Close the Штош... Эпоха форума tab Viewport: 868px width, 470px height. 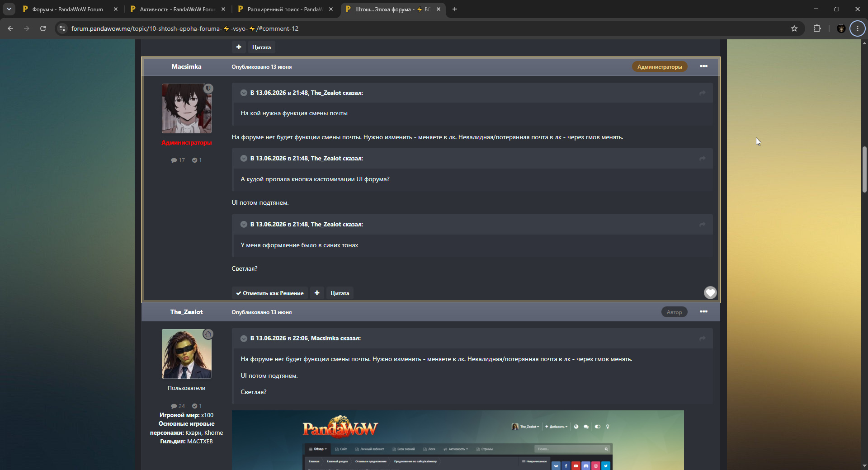[x=439, y=9]
